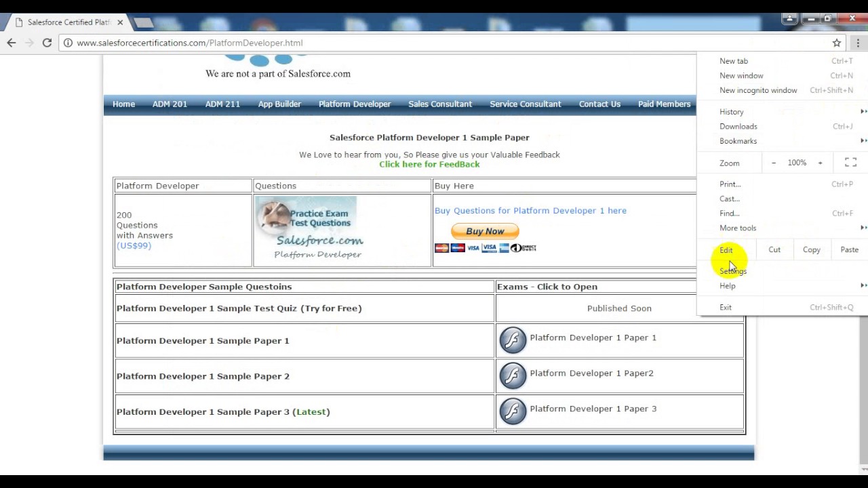Click the fullscreen icon in Zoom row

coord(850,163)
